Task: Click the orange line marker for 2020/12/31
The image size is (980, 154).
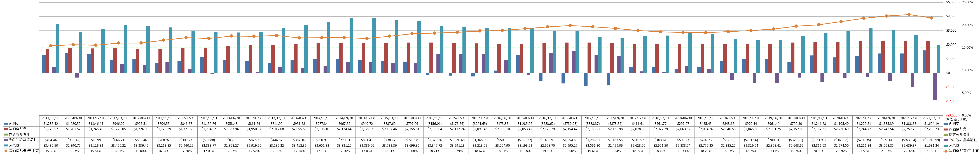Action: [909, 15]
